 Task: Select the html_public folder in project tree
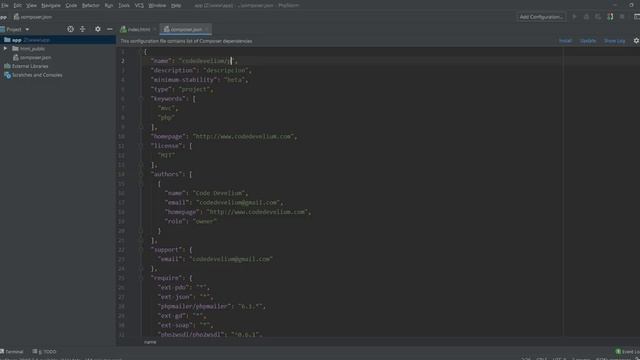[32, 49]
